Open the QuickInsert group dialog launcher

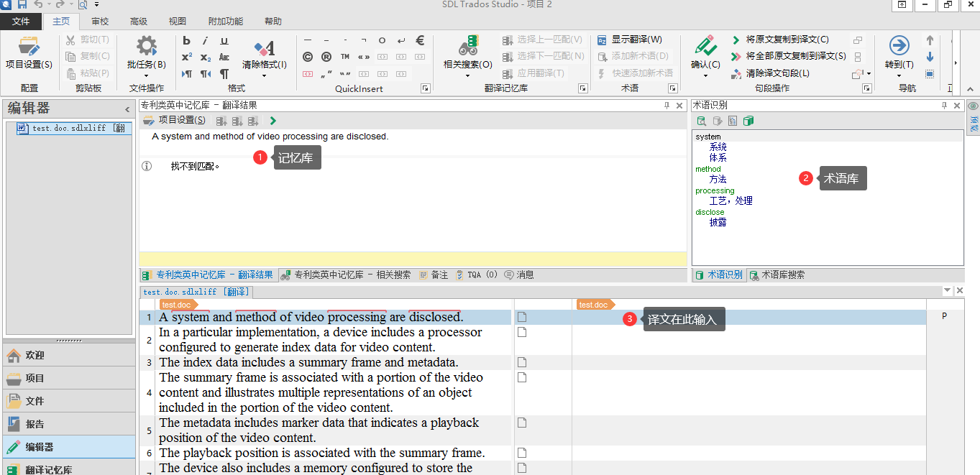426,88
